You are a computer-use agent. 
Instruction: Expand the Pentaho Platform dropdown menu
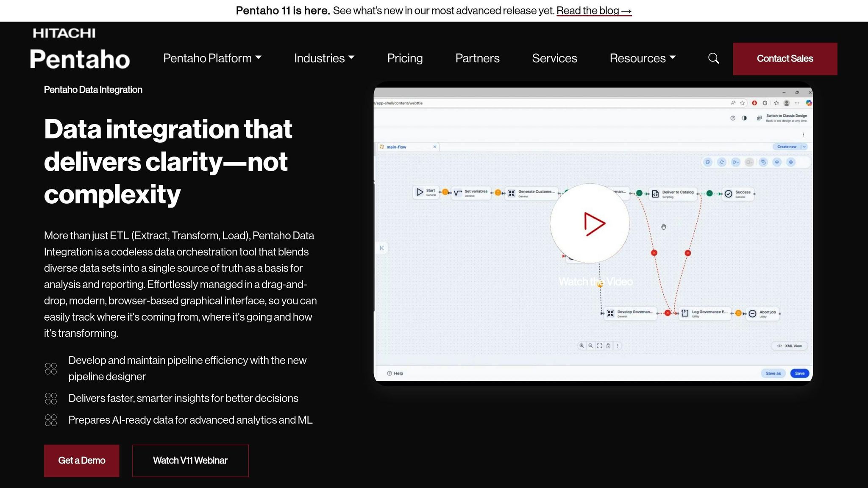[212, 58]
